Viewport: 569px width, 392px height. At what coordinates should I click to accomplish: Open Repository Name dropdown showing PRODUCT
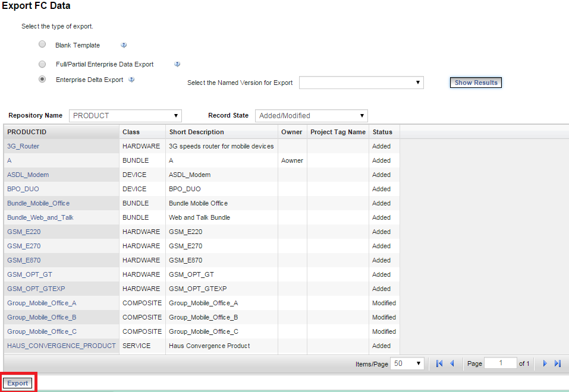point(125,116)
